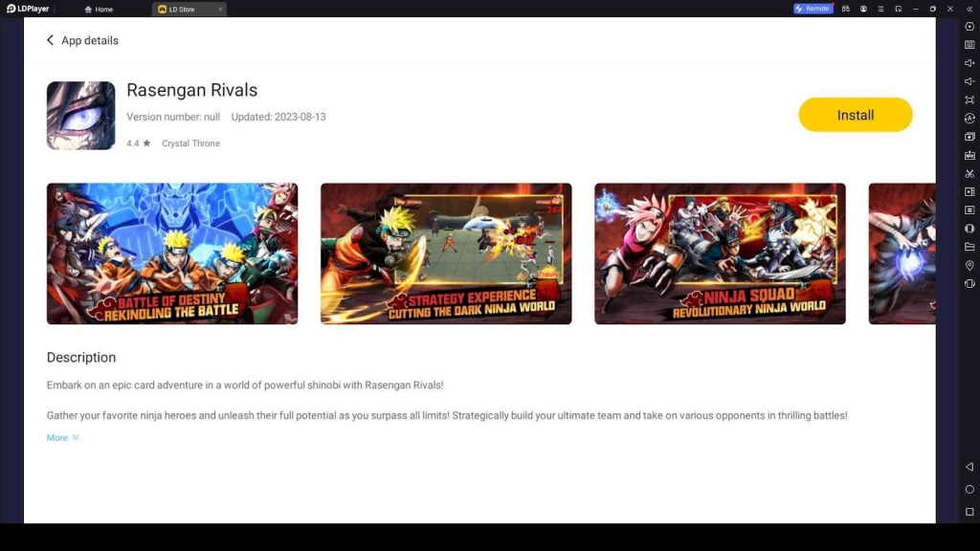Take a screenshot with scissors icon
The width and height of the screenshot is (980, 551).
click(969, 173)
